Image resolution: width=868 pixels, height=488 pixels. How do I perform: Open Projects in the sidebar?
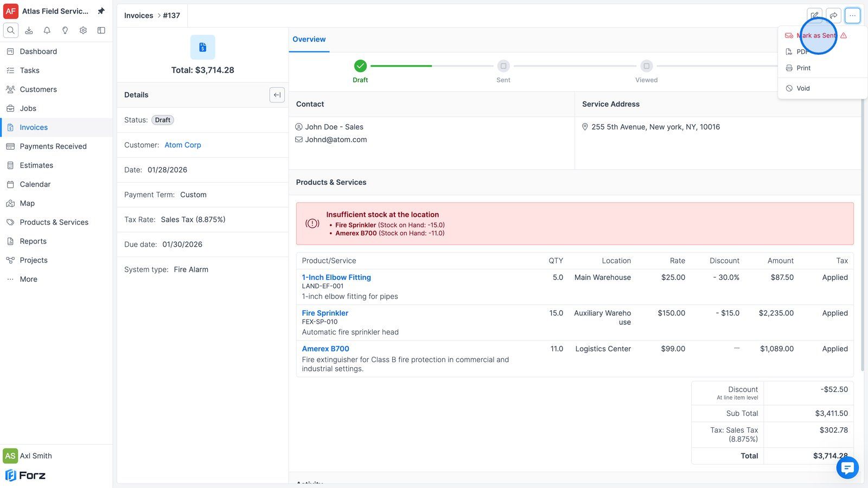56,260
